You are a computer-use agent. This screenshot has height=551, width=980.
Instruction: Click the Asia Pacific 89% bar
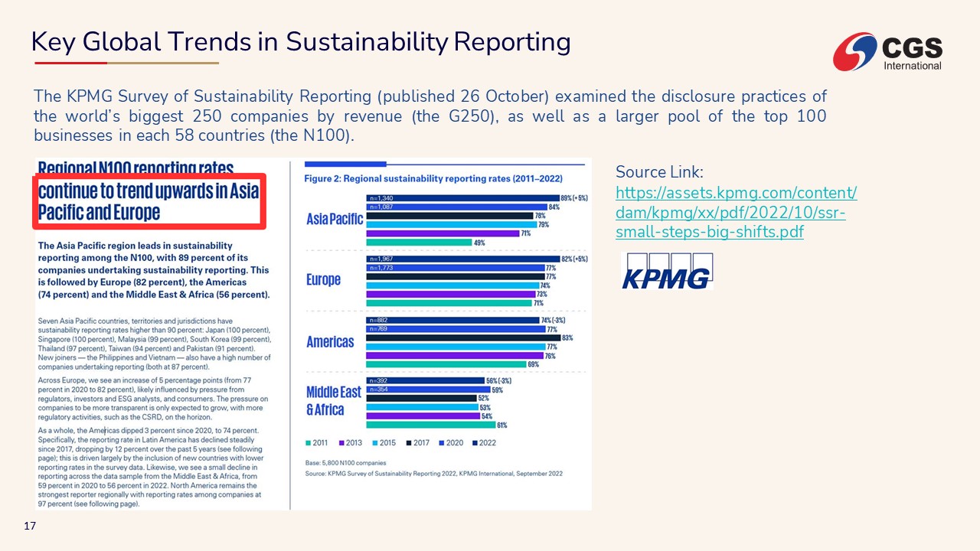462,198
